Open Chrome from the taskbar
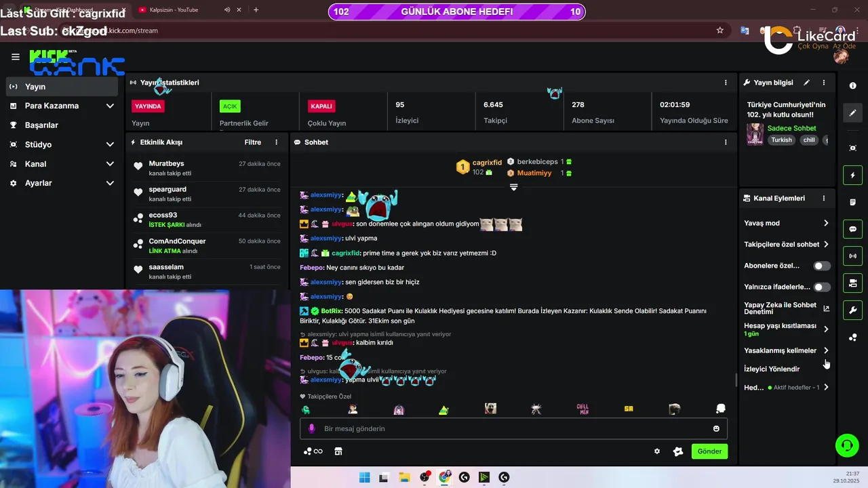The height and width of the screenshot is (488, 868). pos(444,477)
